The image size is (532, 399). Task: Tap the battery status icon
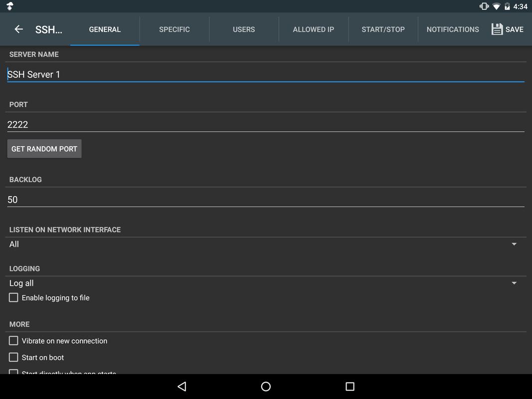pyautogui.click(x=507, y=6)
